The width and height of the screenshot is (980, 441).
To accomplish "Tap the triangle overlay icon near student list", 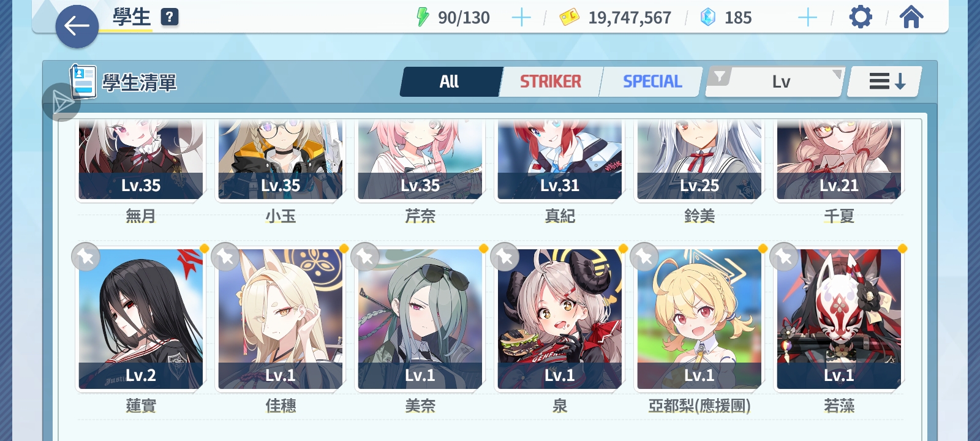I will (x=61, y=102).
